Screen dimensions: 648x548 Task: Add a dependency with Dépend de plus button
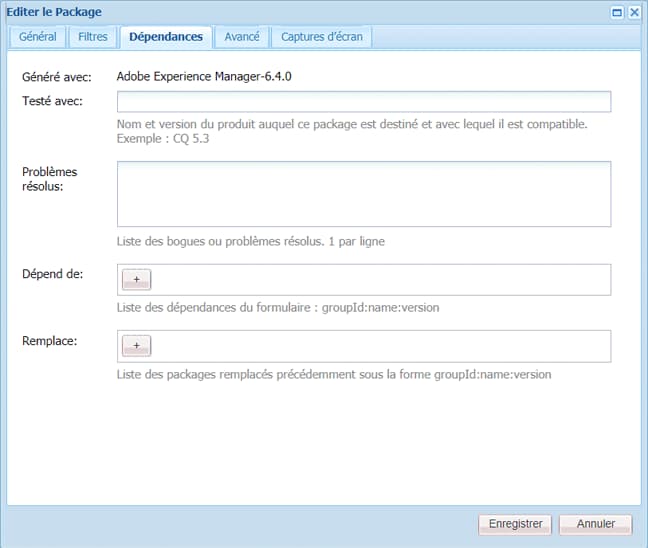pyautogui.click(x=136, y=279)
